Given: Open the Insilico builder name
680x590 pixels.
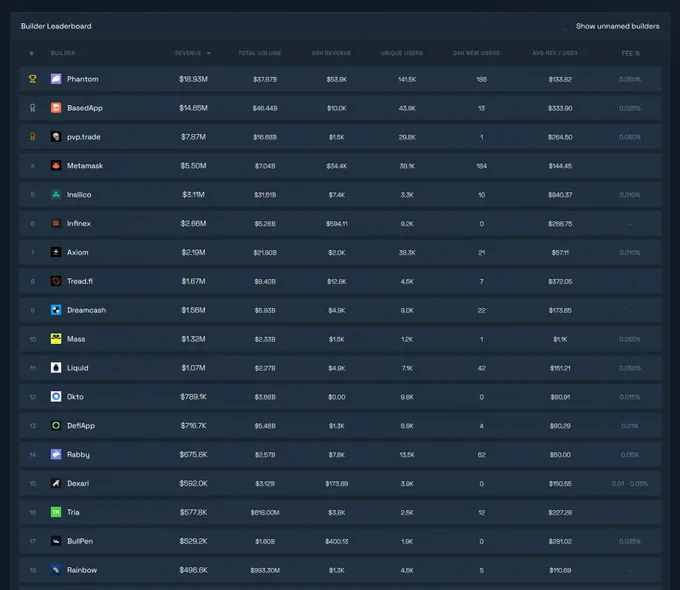Looking at the screenshot, I should pos(79,194).
